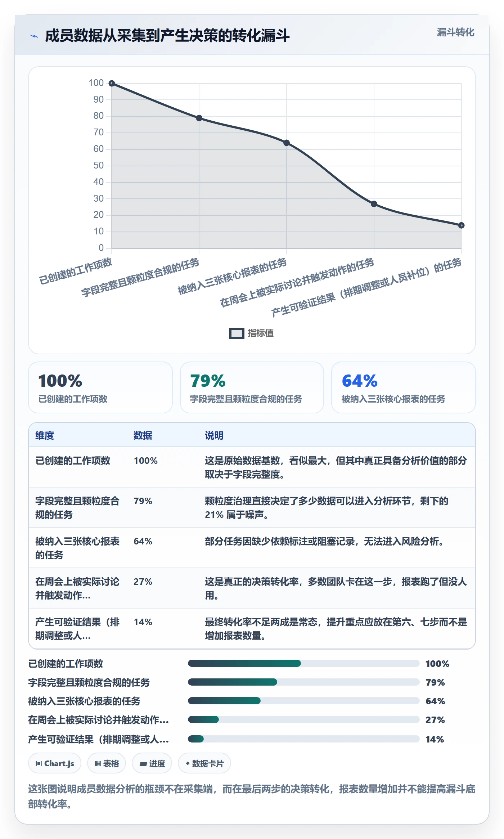This screenshot has height=839, width=504.
Task: Open the 100% 已创建的工作项数 data card
Action: [100, 387]
